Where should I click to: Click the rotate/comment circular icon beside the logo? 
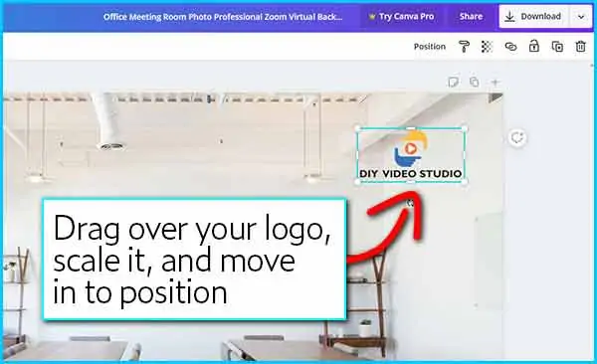517,138
